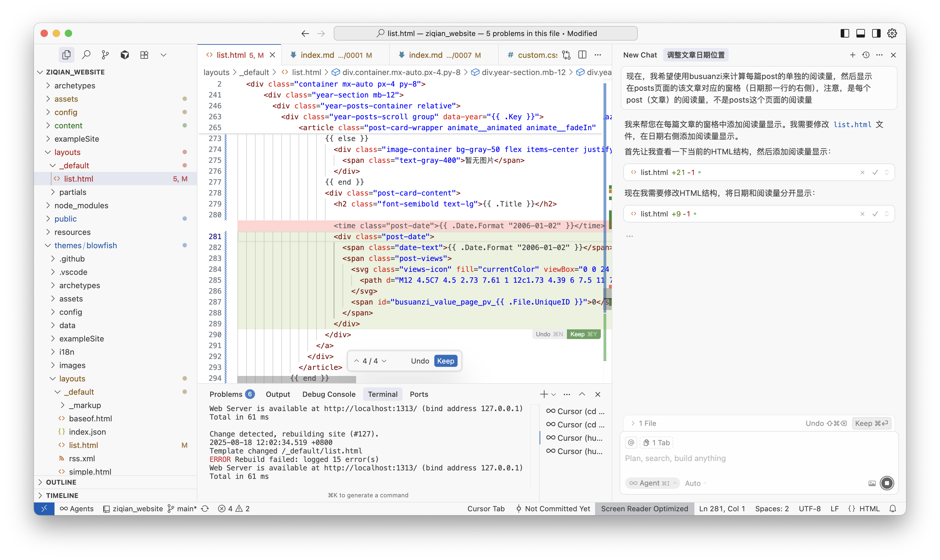Maximize the terminal panel with caret
The width and height of the screenshot is (940, 560).
tap(582, 394)
